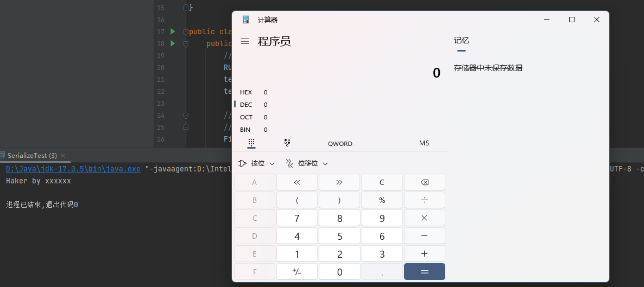Click the plus + key
Viewport: 644px width, 287px height.
[425, 254]
